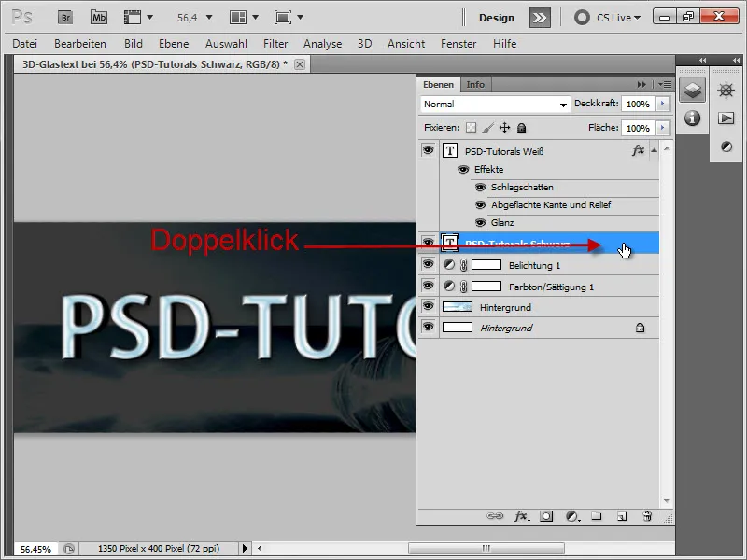
Task: Open the status bar info arrow menu
Action: click(x=245, y=549)
